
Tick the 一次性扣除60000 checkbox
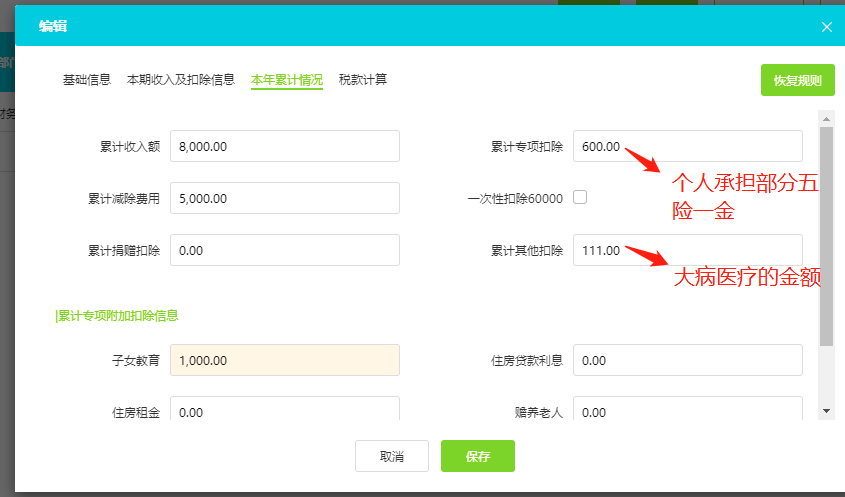tap(580, 197)
